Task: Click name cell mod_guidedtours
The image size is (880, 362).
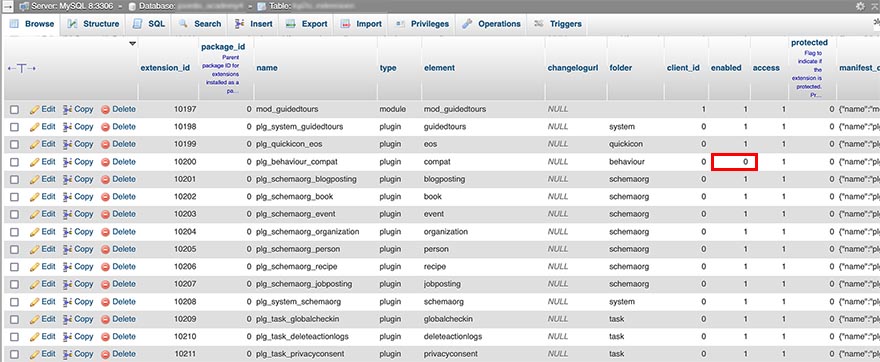Action: 286,109
